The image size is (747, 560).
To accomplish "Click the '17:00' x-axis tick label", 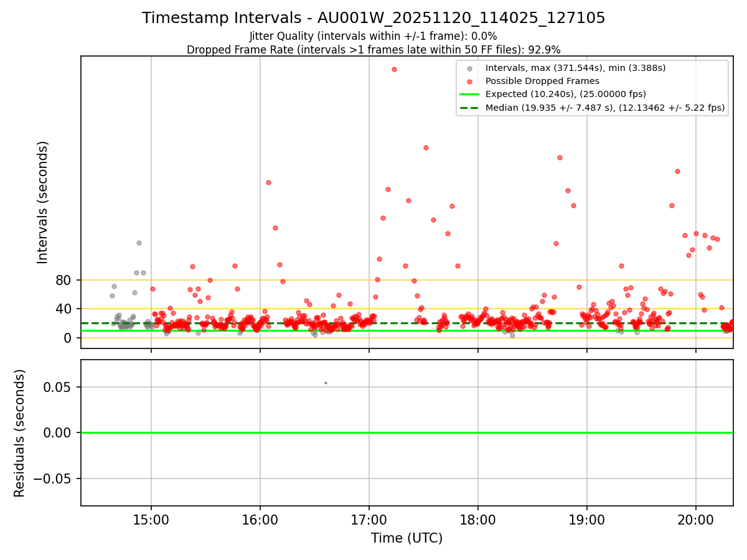I will 369,520.
